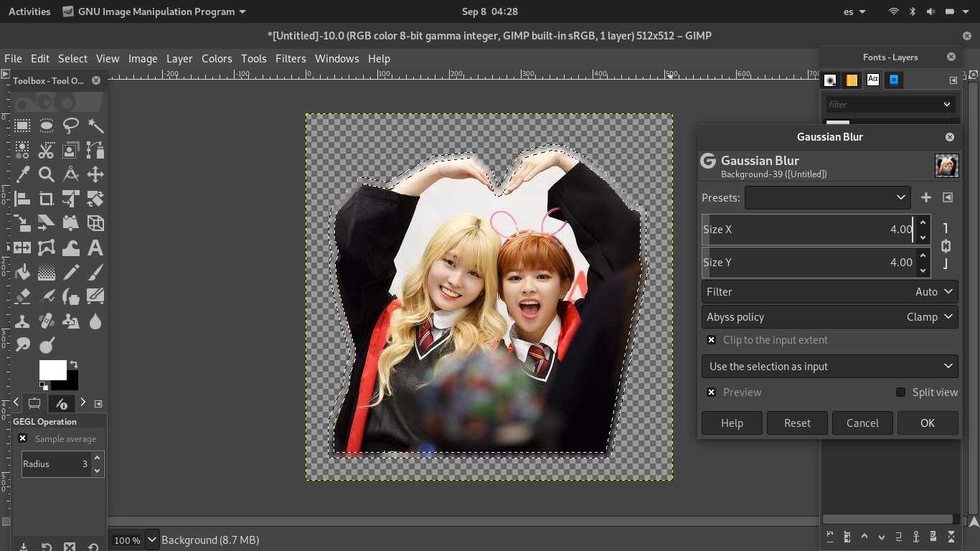980x551 pixels.
Task: Open the Colors menu
Action: point(217,59)
